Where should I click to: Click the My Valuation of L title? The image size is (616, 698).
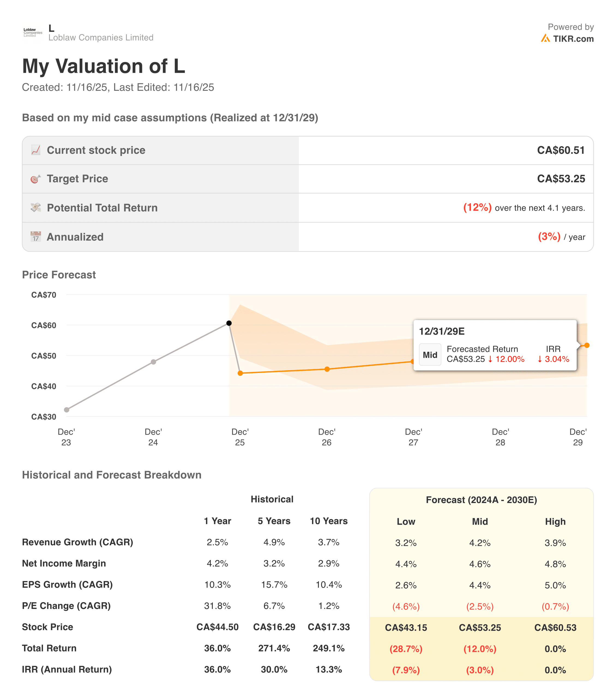coord(104,66)
